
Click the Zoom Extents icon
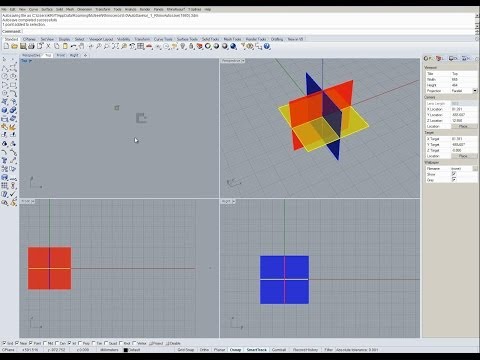point(115,46)
